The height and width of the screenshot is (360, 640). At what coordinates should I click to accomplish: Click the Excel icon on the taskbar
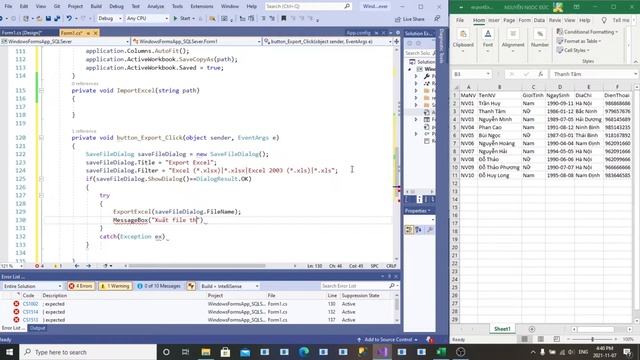pyautogui.click(x=441, y=352)
